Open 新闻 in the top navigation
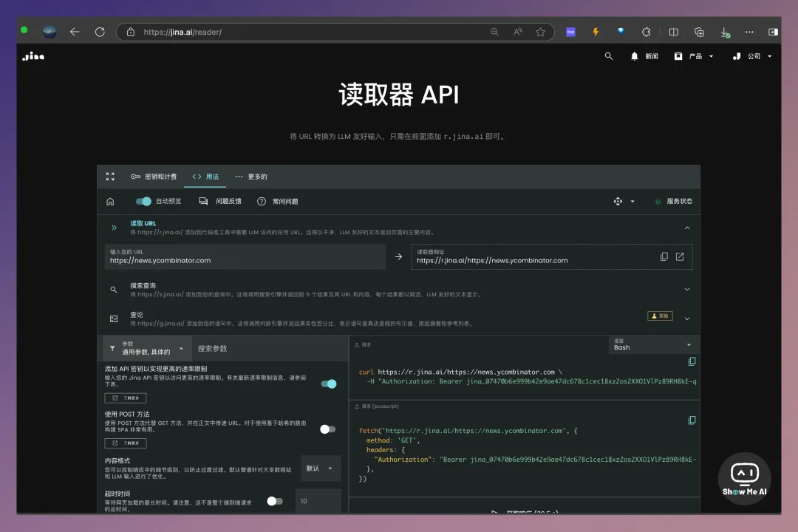 pyautogui.click(x=644, y=56)
